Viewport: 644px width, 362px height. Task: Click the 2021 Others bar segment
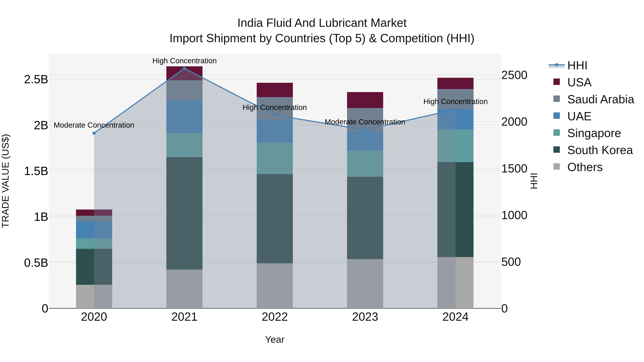pyautogui.click(x=184, y=289)
